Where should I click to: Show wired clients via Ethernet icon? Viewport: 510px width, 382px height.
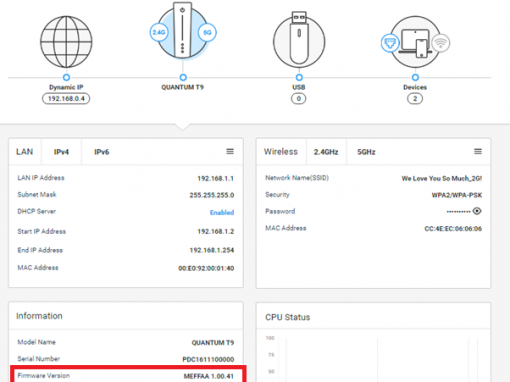390,43
